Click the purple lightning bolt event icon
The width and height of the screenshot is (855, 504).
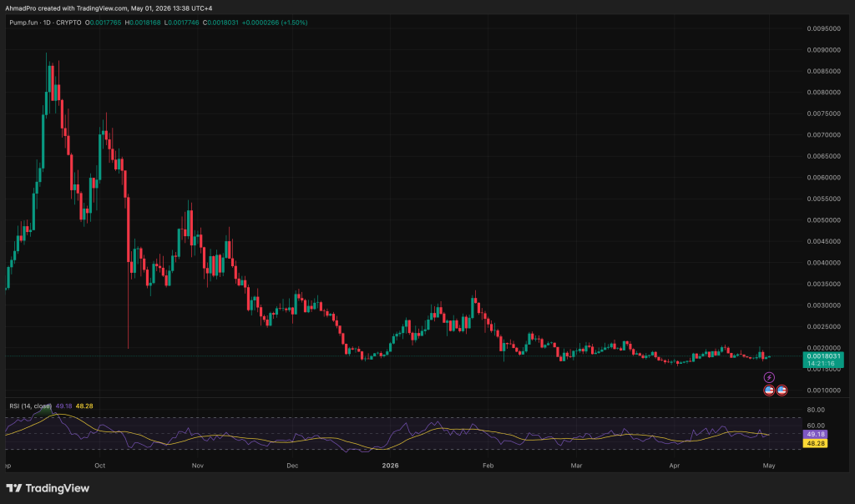(x=769, y=377)
